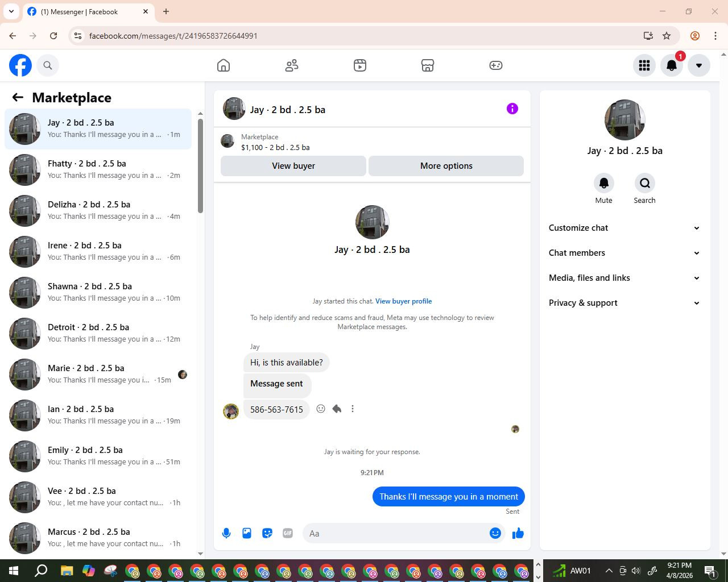The width and height of the screenshot is (728, 582).
Task: Open the Shawna conversation
Action: coord(98,293)
